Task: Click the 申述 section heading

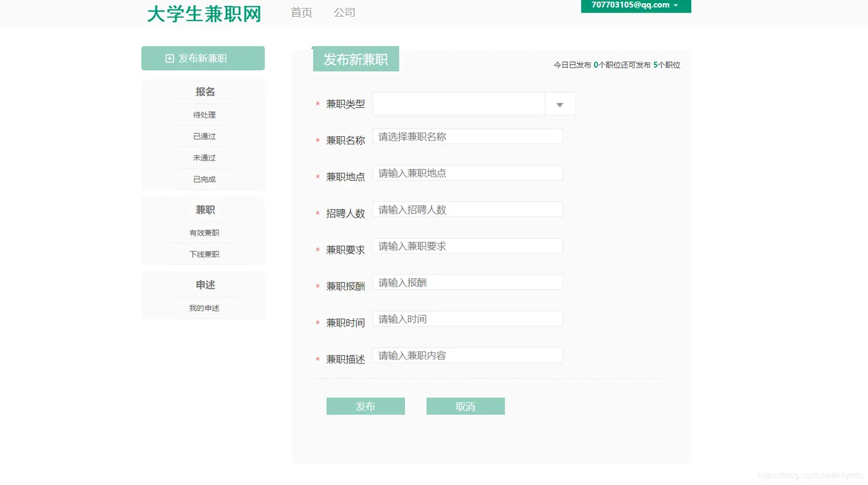Action: tap(205, 285)
